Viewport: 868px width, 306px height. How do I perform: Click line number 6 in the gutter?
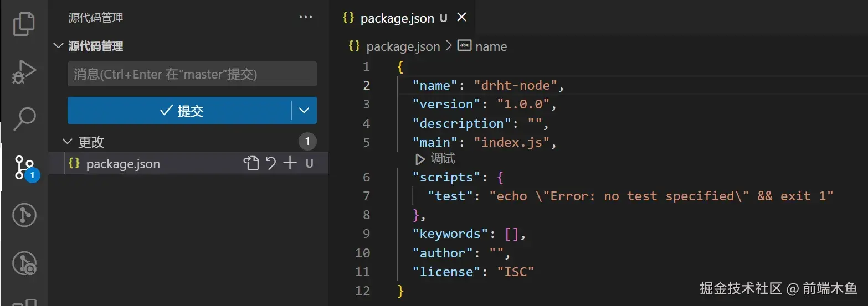tap(366, 177)
